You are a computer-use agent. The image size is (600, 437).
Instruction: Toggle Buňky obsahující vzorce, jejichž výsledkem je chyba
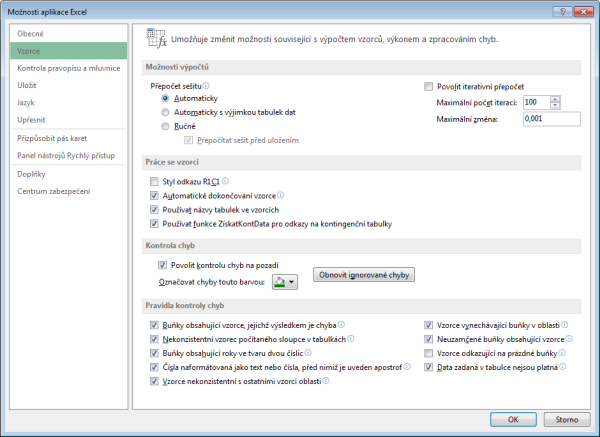click(x=154, y=325)
